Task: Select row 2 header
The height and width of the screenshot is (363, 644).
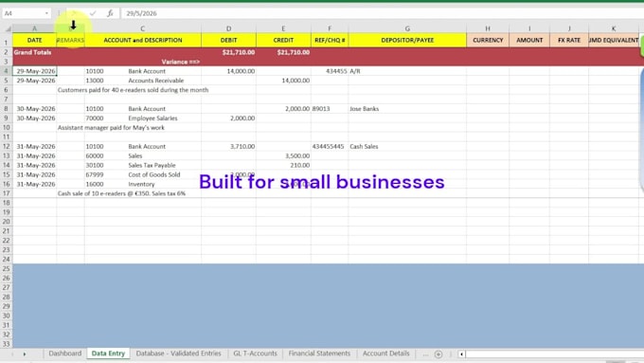Action: pos(7,52)
